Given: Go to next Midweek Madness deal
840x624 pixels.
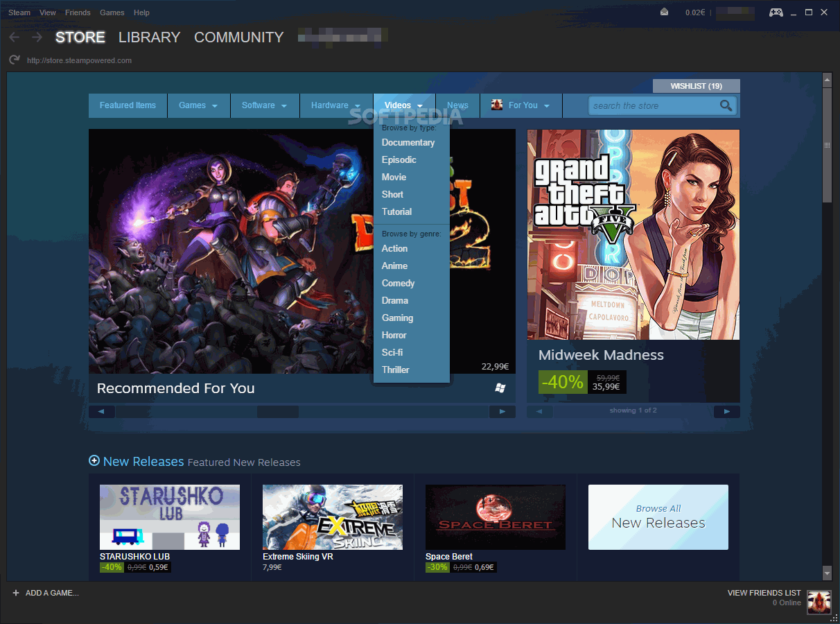Looking at the screenshot, I should point(727,412).
